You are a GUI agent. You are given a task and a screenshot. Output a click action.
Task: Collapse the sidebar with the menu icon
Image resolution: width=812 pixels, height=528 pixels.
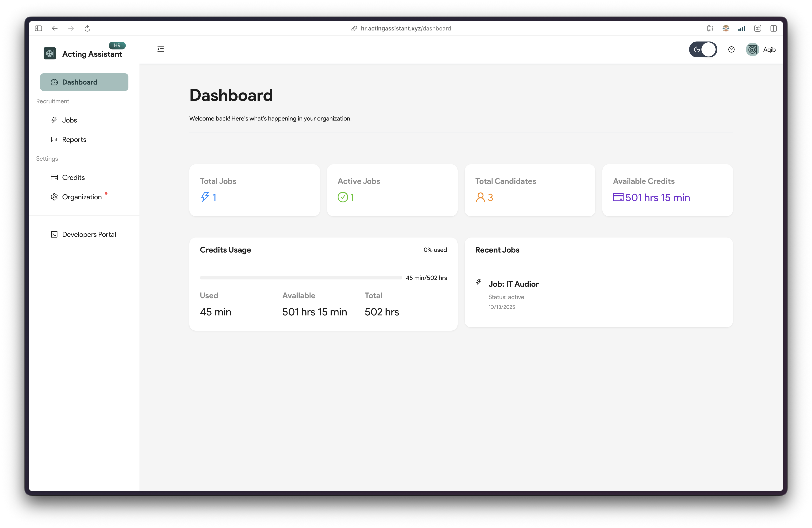click(160, 49)
